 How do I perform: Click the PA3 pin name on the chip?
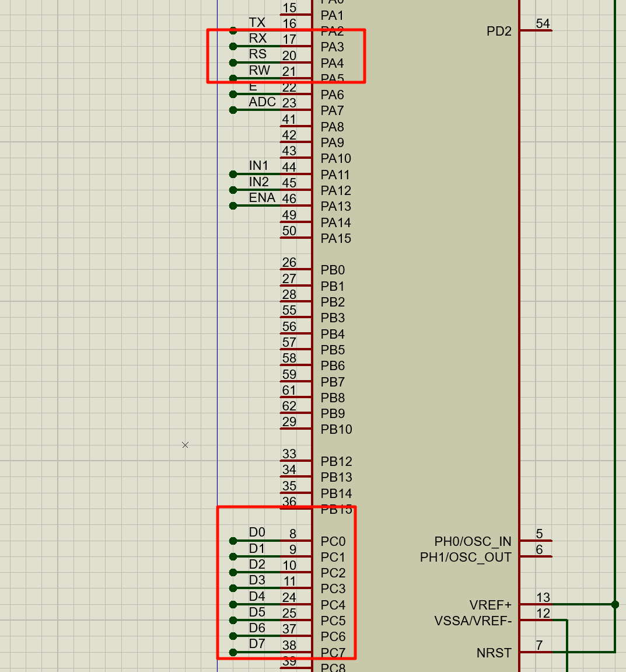tap(331, 47)
